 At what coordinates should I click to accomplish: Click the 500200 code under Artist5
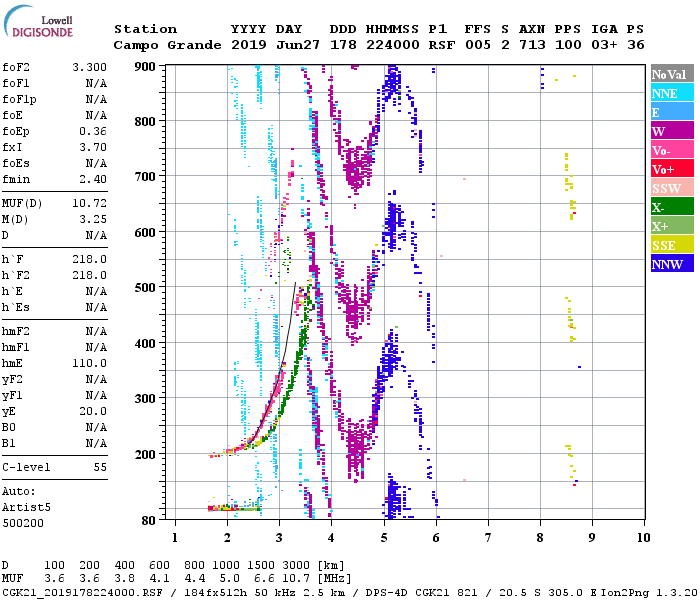pyautogui.click(x=23, y=523)
